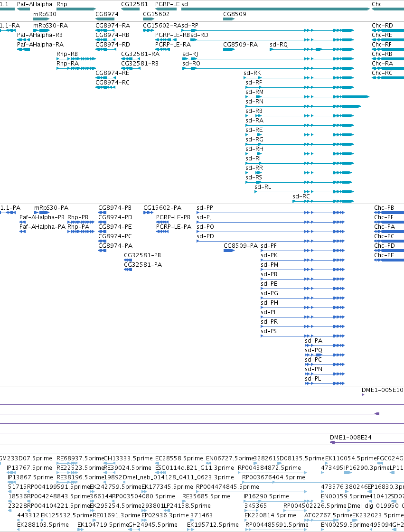Select EST EC28558.5prime
The image size is (404, 532).
click(x=179, y=458)
